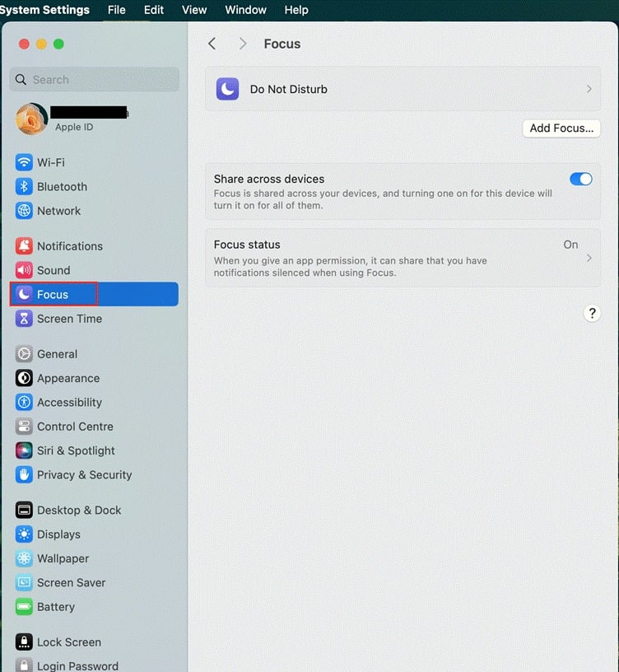The height and width of the screenshot is (672, 619).
Task: Click the Control Centre label in sidebar
Action: pyautogui.click(x=76, y=427)
